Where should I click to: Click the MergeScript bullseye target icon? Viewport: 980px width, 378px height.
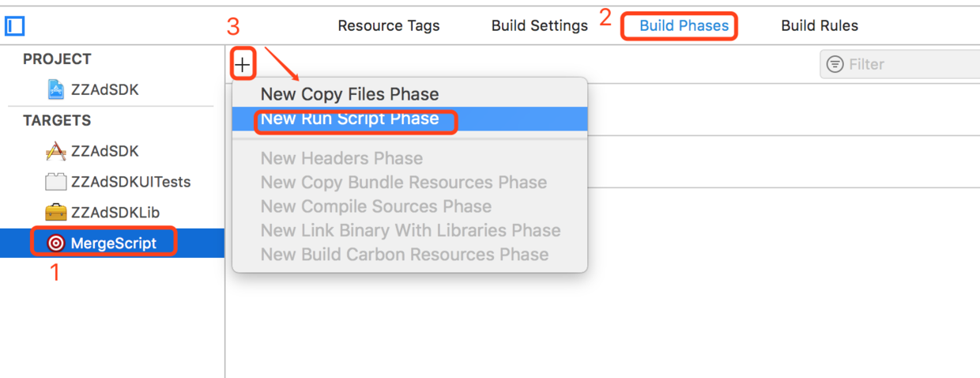click(x=55, y=244)
